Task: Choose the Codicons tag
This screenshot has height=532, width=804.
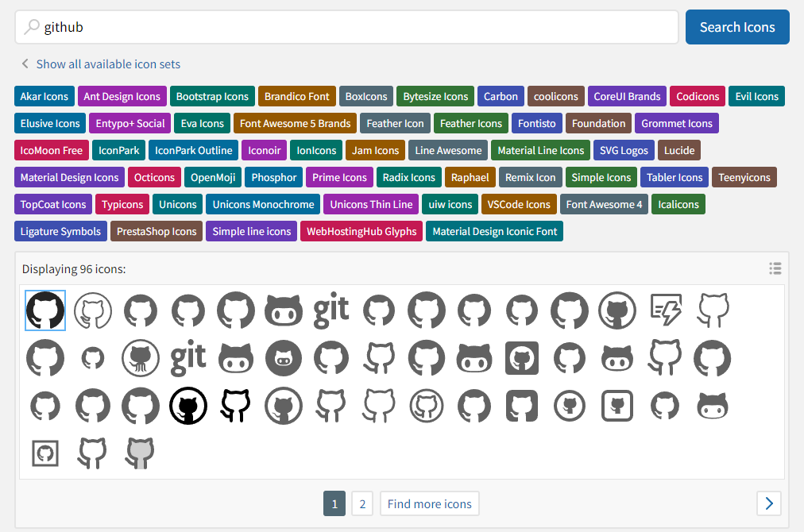Action: pyautogui.click(x=698, y=96)
